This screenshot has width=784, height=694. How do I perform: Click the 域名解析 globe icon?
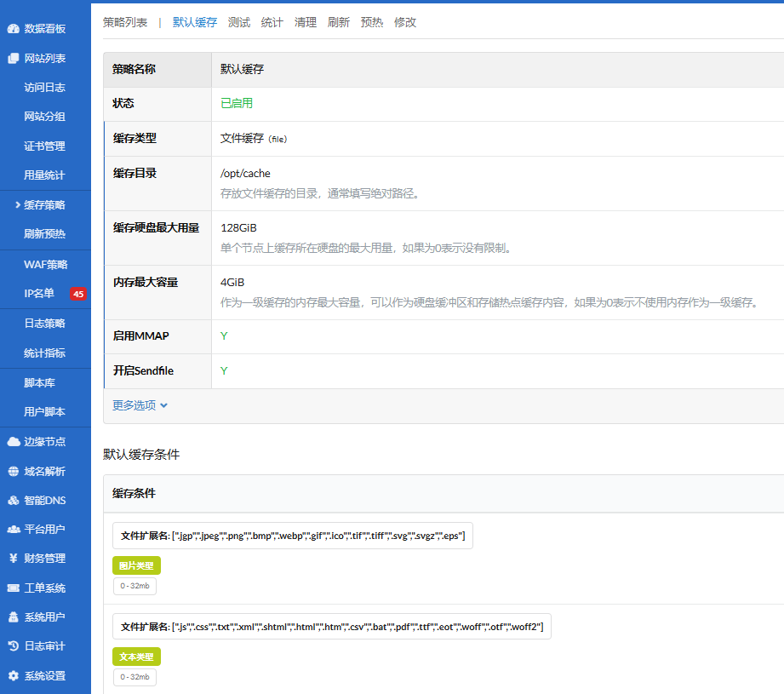(x=13, y=472)
